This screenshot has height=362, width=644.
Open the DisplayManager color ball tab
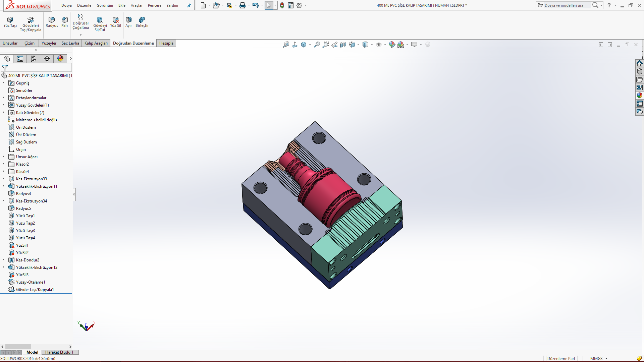[60, 59]
